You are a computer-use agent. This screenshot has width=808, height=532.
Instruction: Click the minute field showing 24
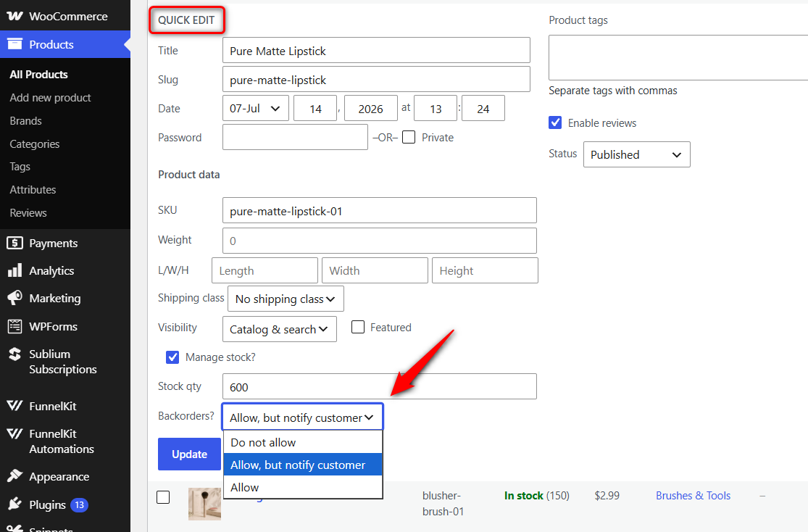(483, 108)
